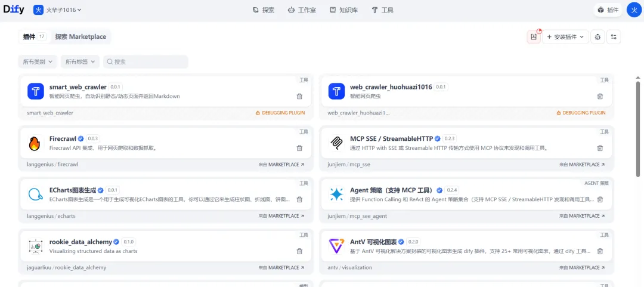The height and width of the screenshot is (287, 644).
Task: Open plugin install tasks icon
Action: point(534,37)
